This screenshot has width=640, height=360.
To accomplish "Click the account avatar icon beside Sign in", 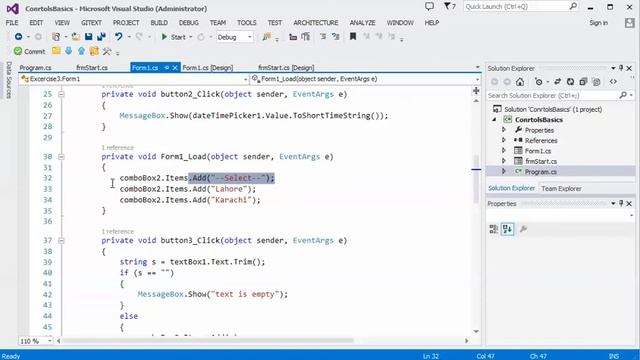I will (x=629, y=23).
